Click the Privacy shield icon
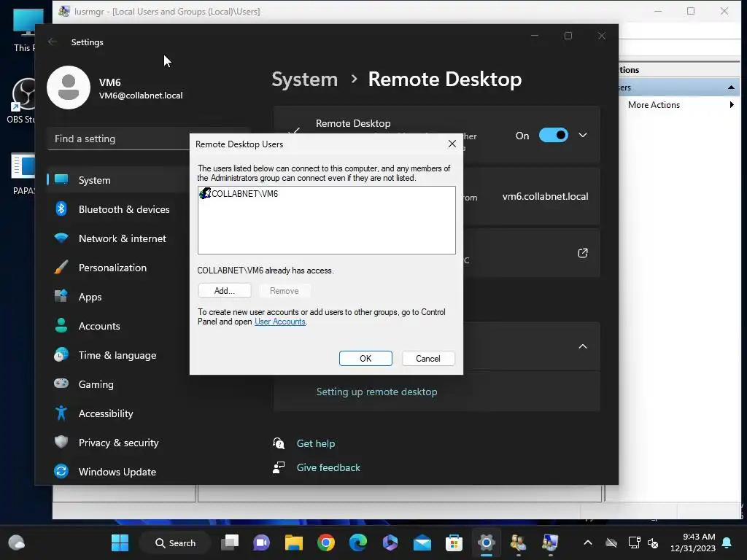The height and width of the screenshot is (560, 747). pyautogui.click(x=61, y=442)
